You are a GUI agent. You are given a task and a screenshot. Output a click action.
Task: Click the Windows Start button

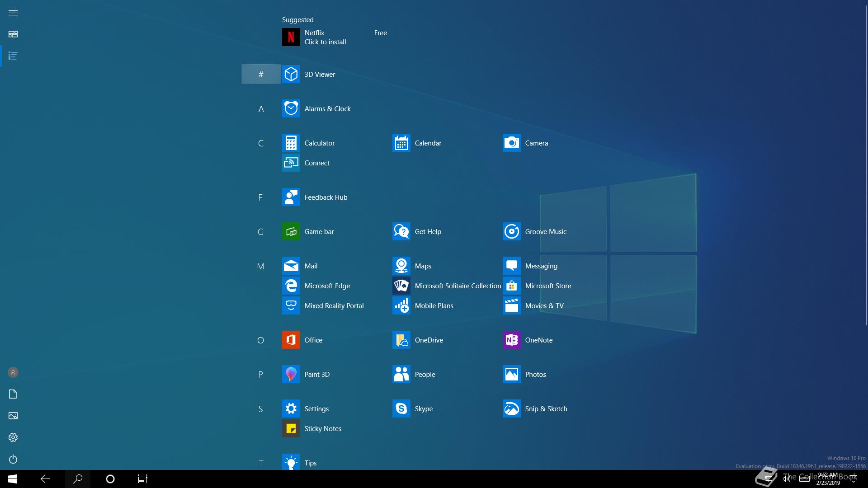[13, 479]
